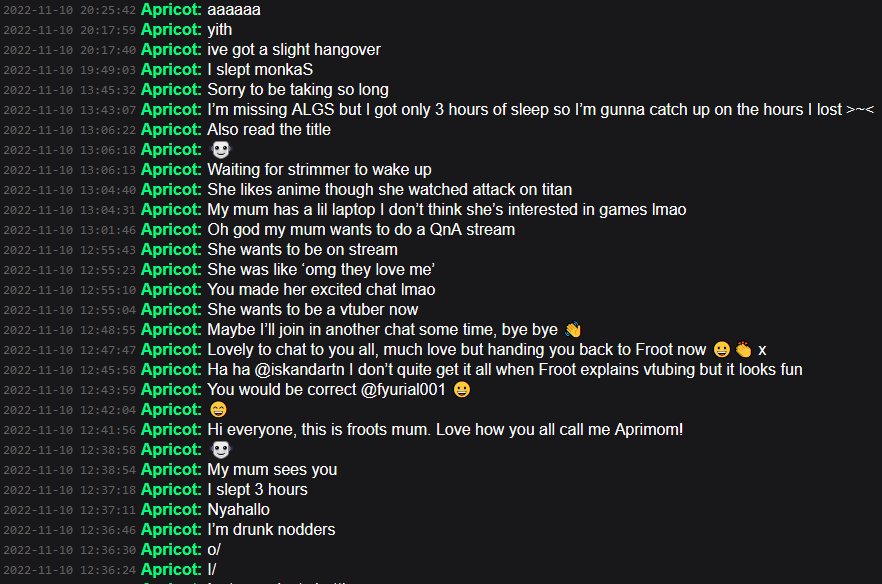The image size is (882, 584).
Task: Click grinning emoji after @fyurial001
Action: pyautogui.click(x=462, y=389)
